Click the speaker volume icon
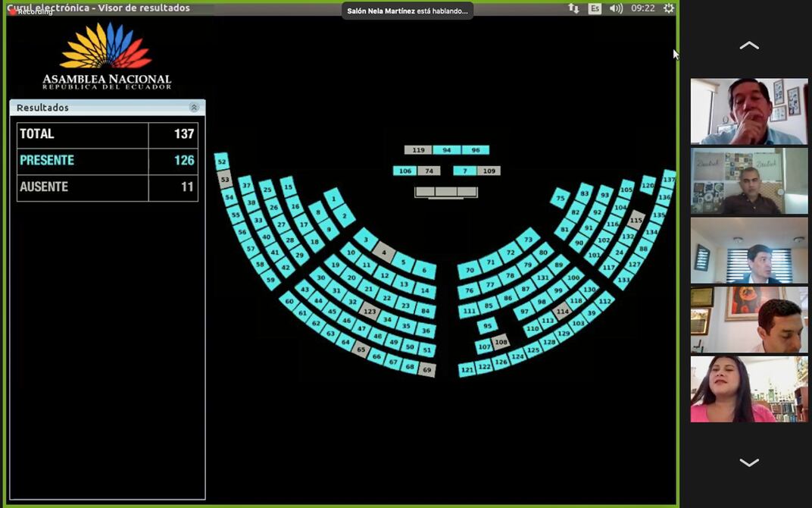 click(616, 8)
